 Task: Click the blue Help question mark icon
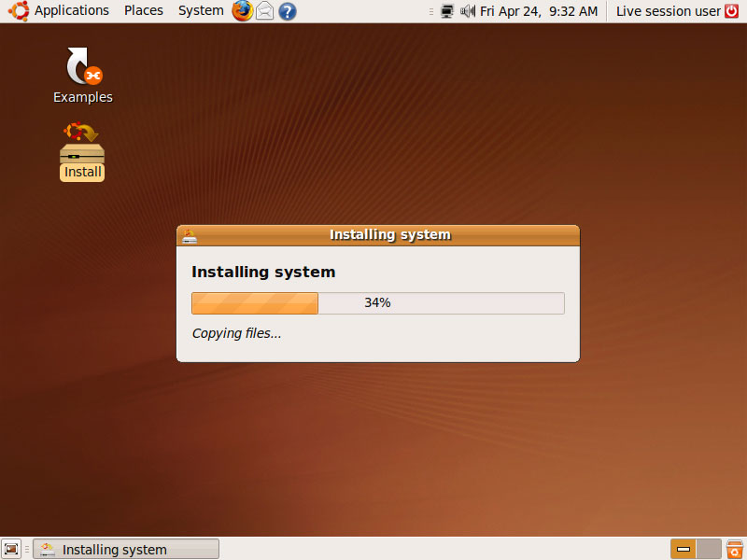click(x=288, y=11)
